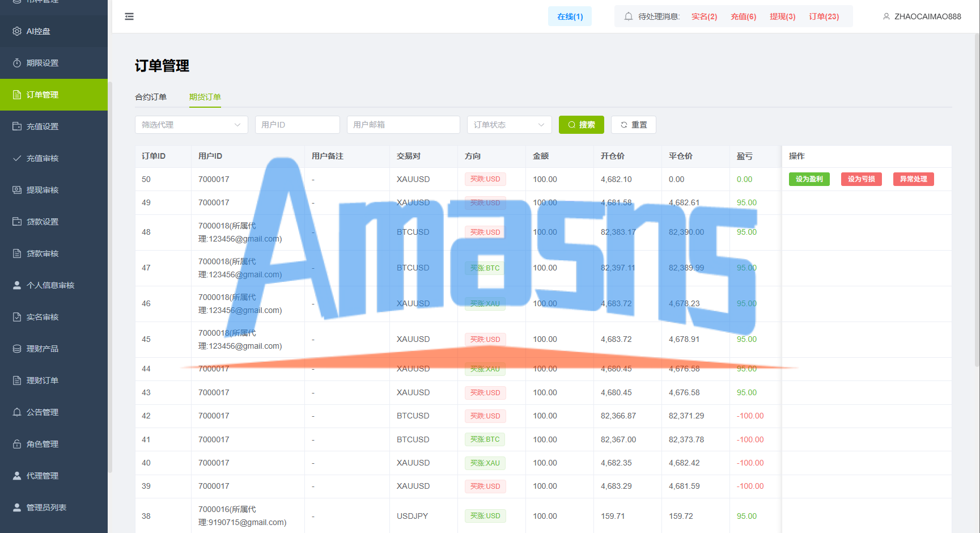The width and height of the screenshot is (980, 533).
Task: Open the 订单状态 dropdown
Action: coord(510,125)
